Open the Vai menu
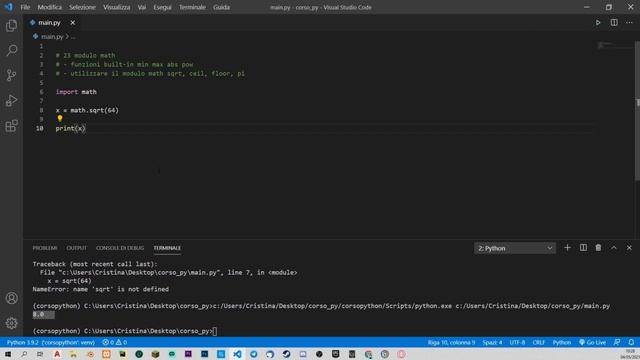640x360 pixels. point(142,7)
